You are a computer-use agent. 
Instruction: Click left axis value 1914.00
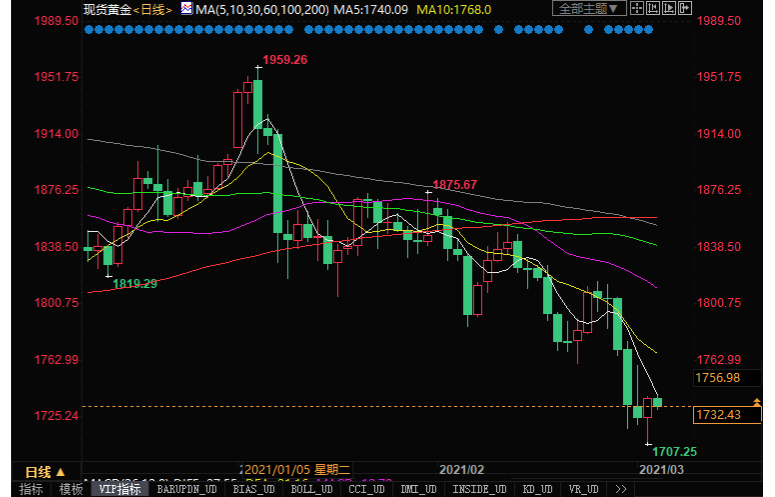point(56,134)
